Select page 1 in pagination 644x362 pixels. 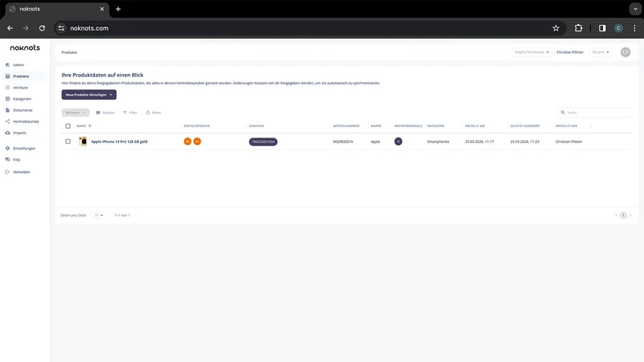(623, 215)
